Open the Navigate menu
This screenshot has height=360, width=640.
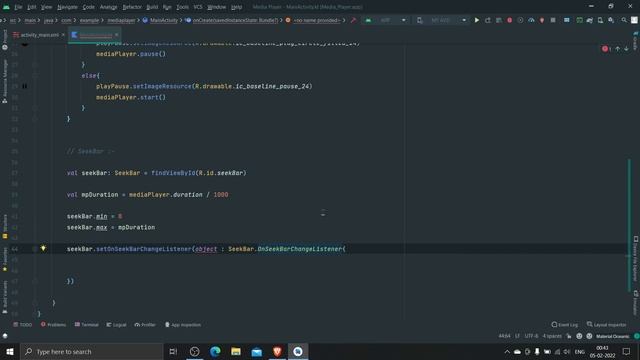tap(67, 7)
